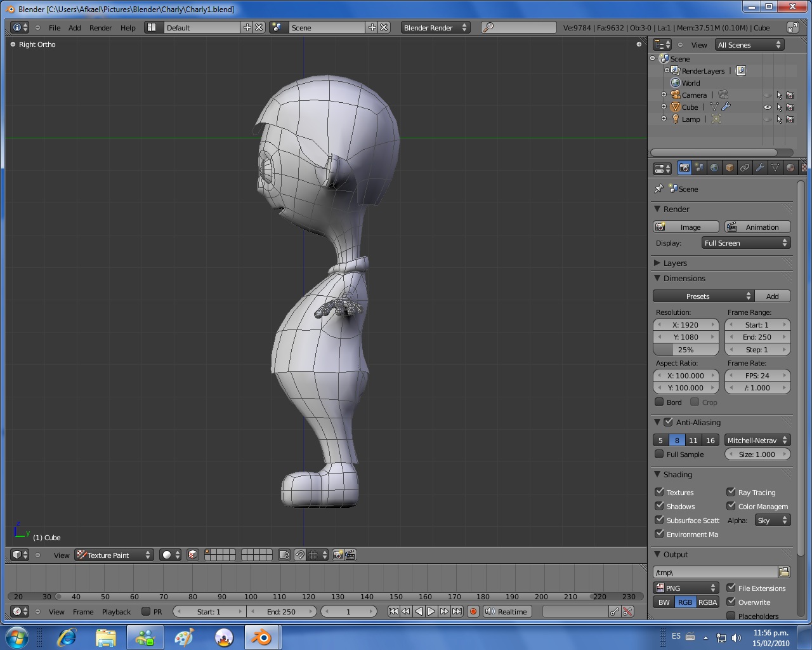Click the resolution percentage 25% slider
The height and width of the screenshot is (650, 812).
(x=686, y=350)
